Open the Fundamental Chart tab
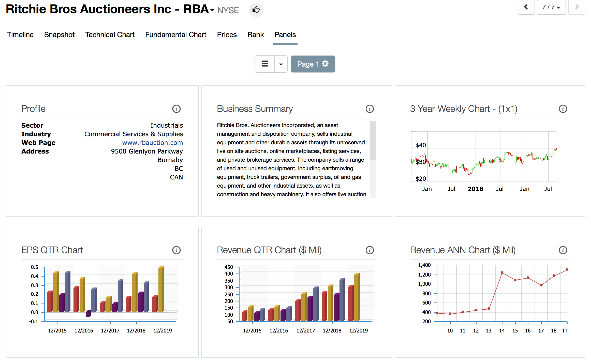The height and width of the screenshot is (364, 591). point(176,35)
